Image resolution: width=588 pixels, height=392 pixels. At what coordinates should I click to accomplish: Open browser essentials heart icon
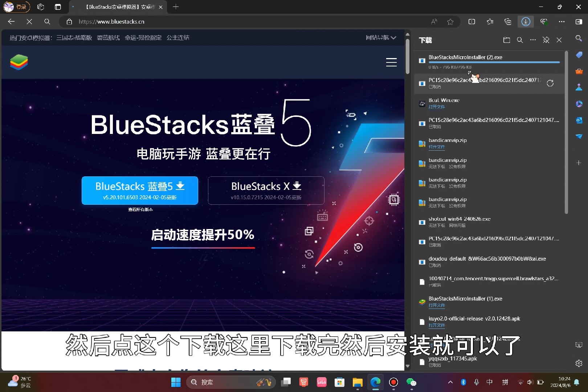point(544,22)
